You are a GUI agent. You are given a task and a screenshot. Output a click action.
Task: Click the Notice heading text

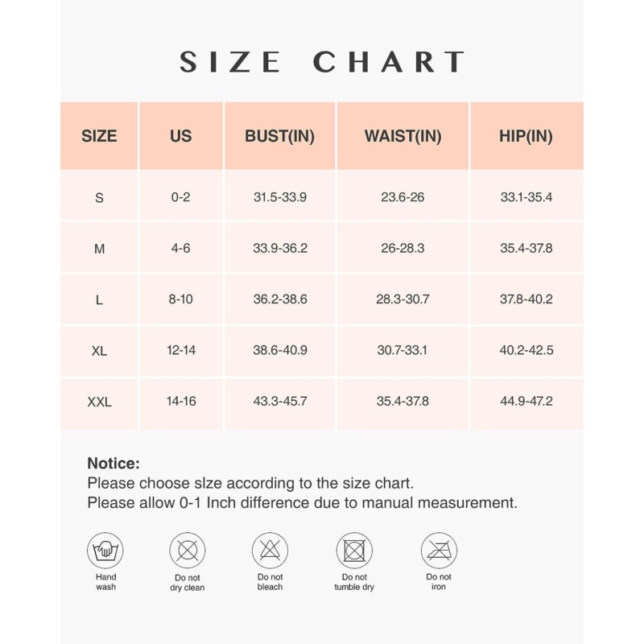pos(114,464)
